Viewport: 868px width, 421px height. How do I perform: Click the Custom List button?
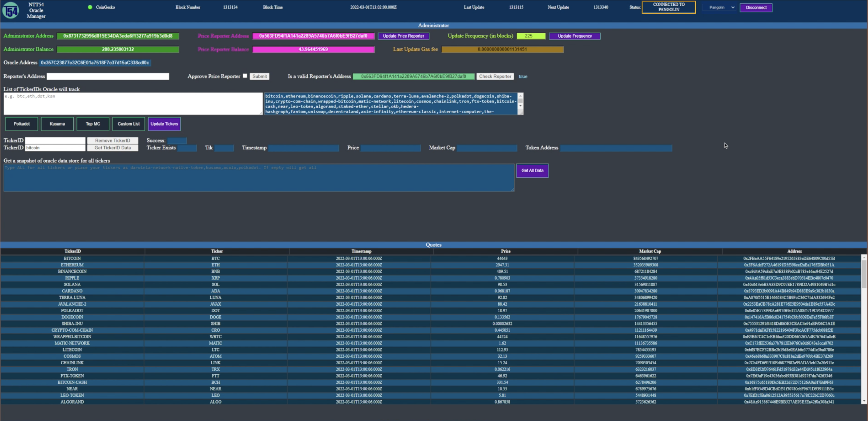point(128,124)
